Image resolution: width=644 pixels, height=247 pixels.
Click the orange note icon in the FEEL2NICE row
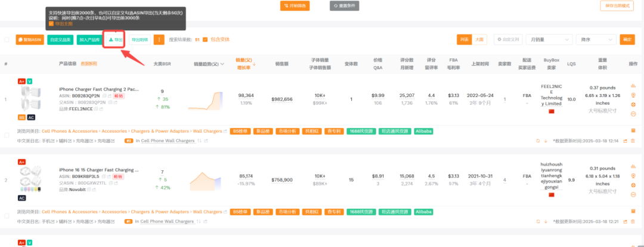pyautogui.click(x=633, y=131)
